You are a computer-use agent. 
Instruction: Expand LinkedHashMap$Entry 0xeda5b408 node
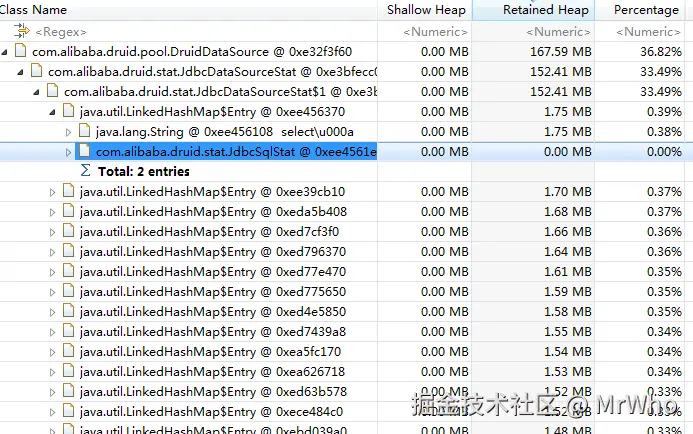click(52, 212)
